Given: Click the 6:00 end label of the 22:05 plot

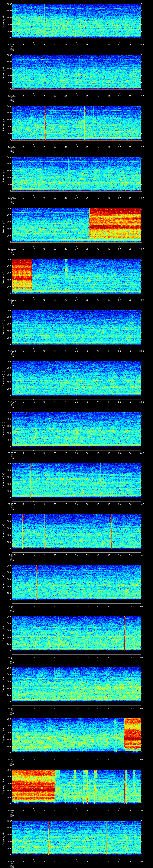Looking at the screenshot, I should pos(141,249).
